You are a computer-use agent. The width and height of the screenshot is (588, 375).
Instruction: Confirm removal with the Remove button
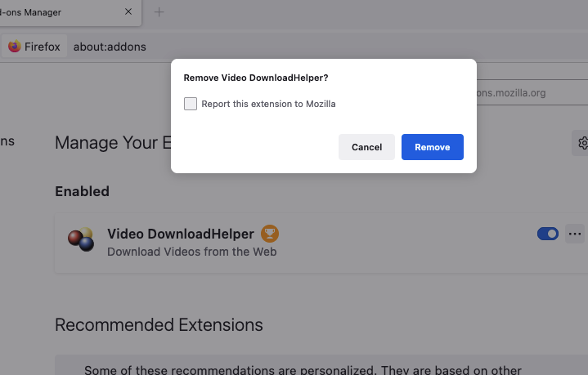click(433, 147)
